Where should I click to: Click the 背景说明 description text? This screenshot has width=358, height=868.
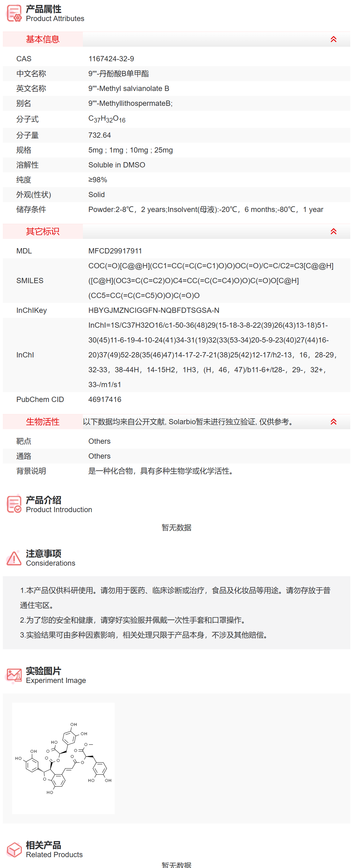(162, 471)
